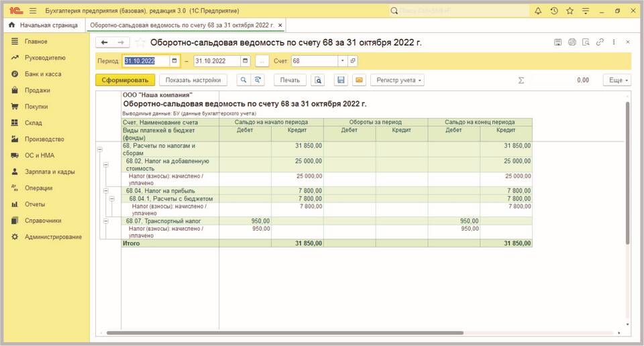Click Показать настройки button
The width and height of the screenshot is (644, 346).
193,80
